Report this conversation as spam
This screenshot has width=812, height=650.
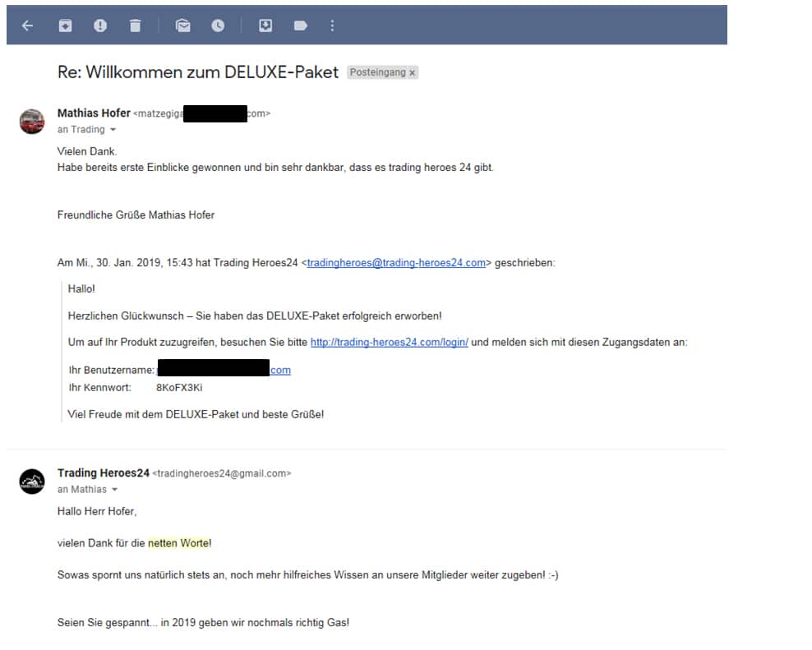click(100, 25)
